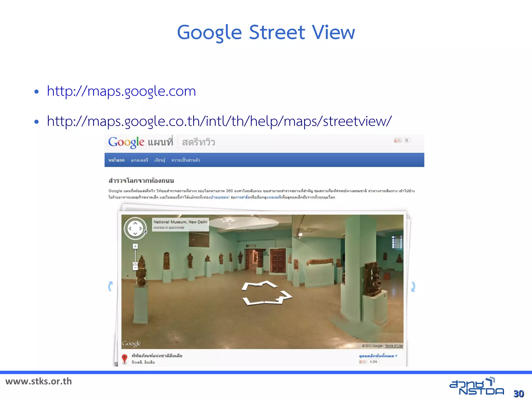The width and height of the screenshot is (532, 399).
Task: Click ดูคอลเล็กชันทั้งหมด link
Action: [378, 356]
